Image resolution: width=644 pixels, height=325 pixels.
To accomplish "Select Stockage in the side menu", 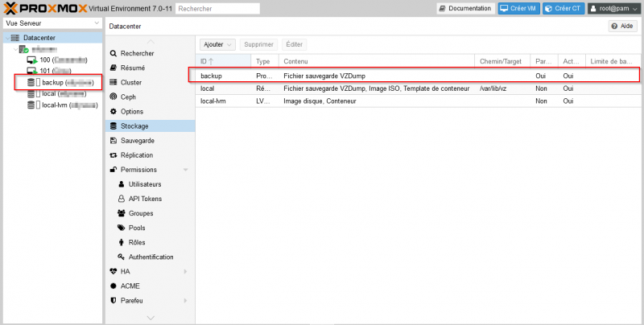I will [x=134, y=126].
